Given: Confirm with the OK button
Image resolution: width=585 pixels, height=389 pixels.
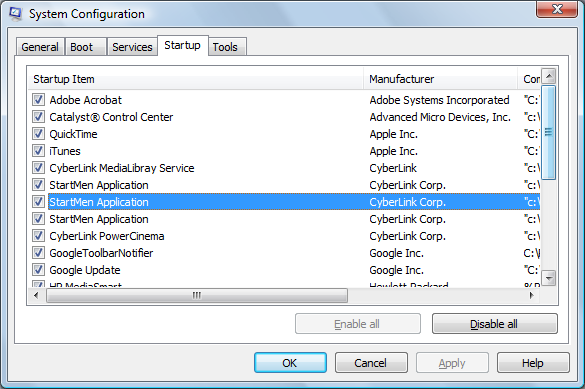Looking at the screenshot, I should [290, 363].
